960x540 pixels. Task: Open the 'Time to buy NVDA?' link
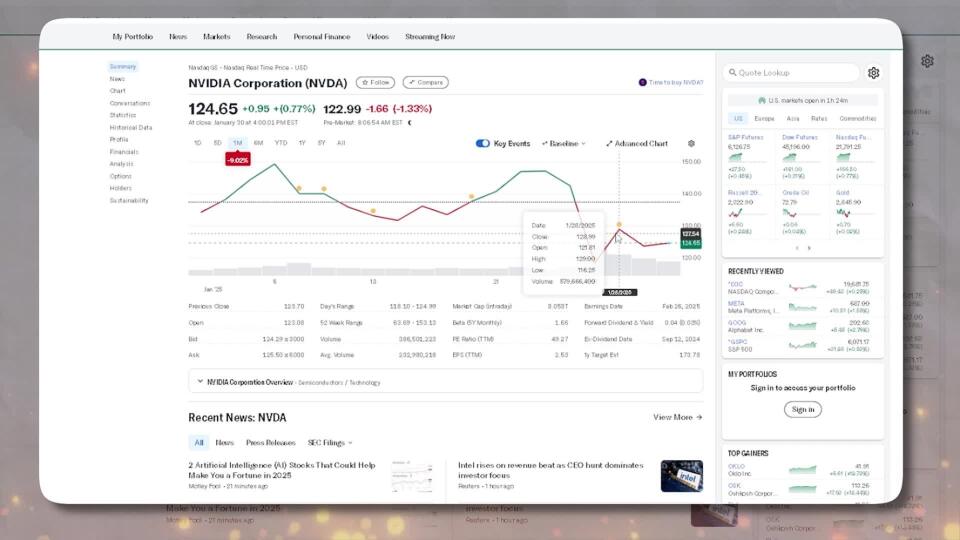671,82
